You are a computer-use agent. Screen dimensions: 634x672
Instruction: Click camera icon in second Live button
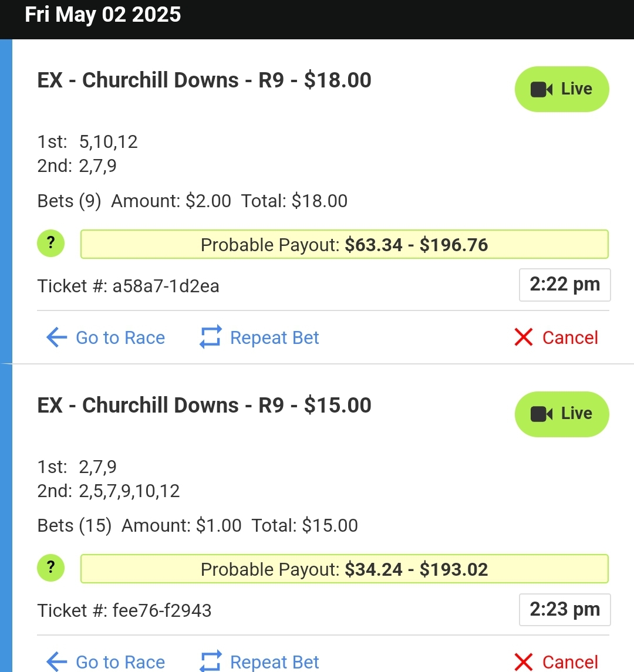pos(541,414)
